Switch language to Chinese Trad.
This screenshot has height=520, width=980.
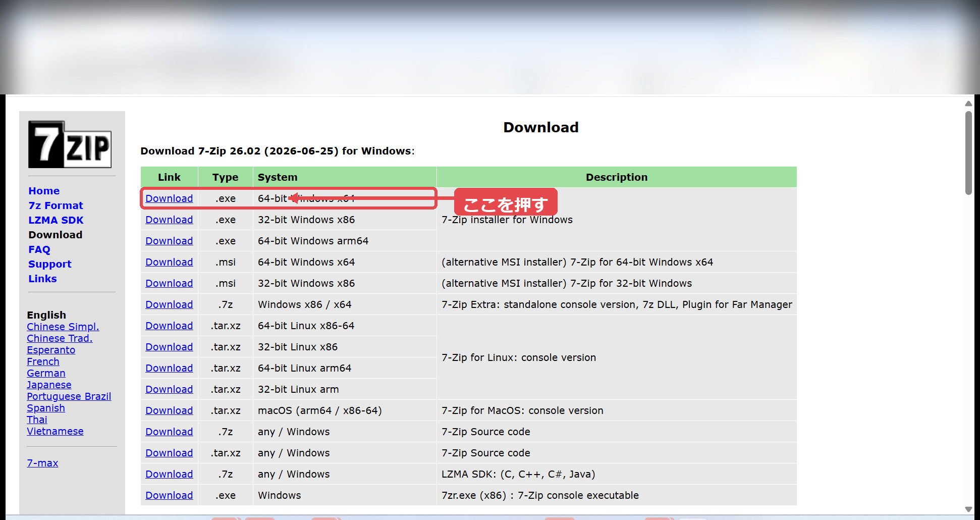coord(60,338)
